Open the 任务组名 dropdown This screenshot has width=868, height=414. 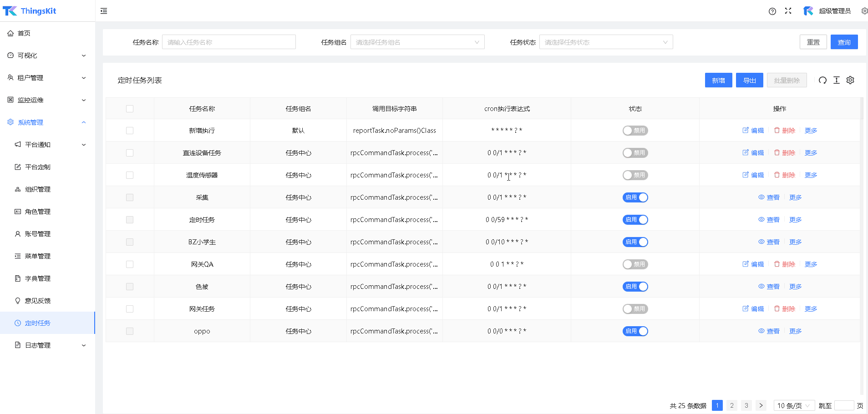(417, 42)
